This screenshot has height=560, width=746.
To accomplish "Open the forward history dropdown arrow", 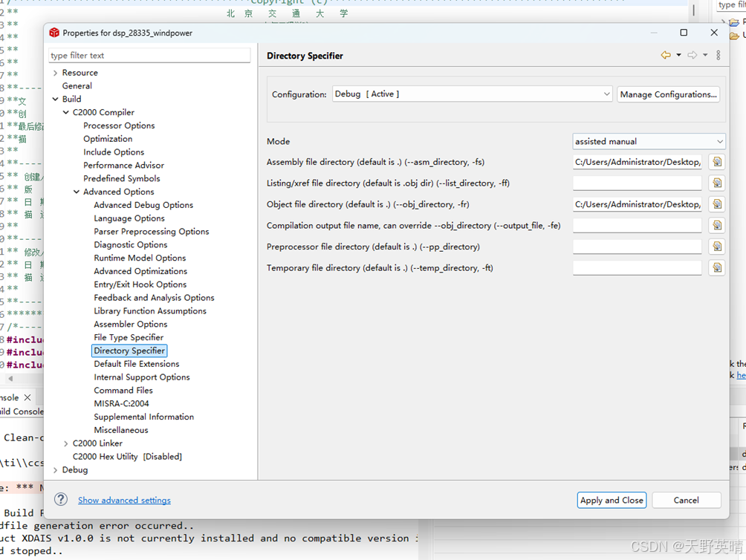I will [x=706, y=55].
